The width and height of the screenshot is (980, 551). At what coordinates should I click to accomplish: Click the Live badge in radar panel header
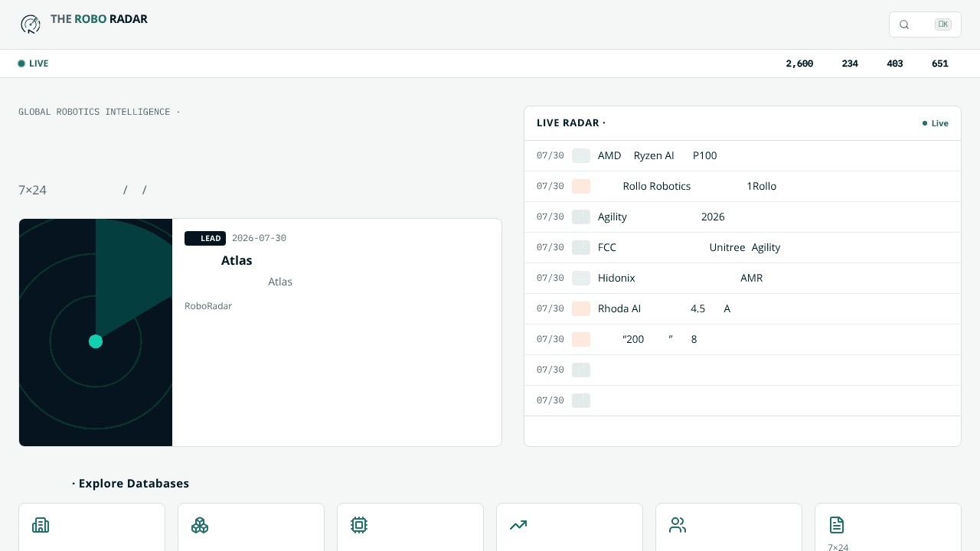tap(936, 123)
